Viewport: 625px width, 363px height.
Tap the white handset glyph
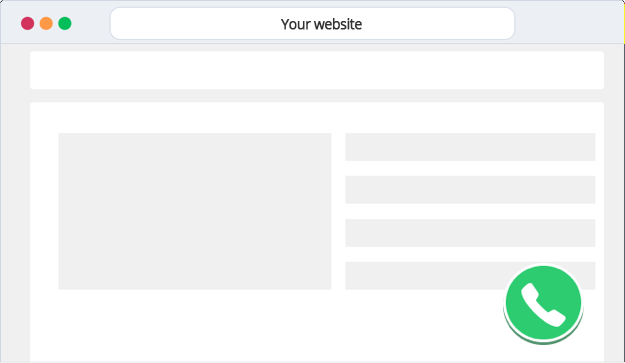543,305
